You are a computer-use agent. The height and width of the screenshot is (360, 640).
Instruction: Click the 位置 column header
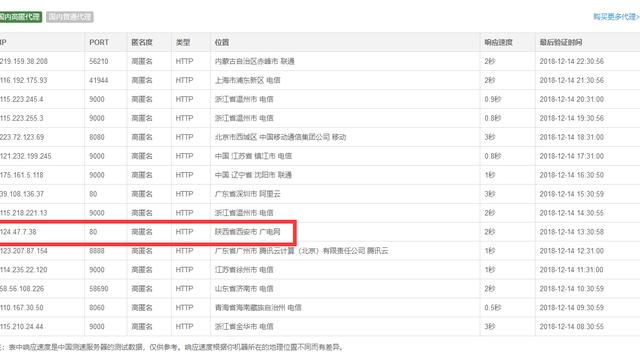[x=222, y=42]
